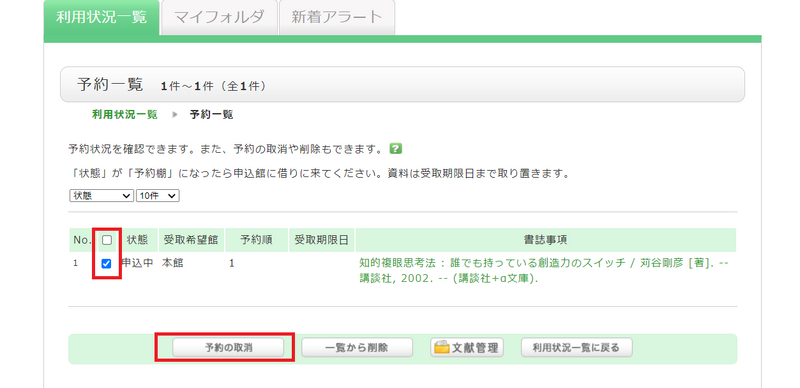Image resolution: width=800 pixels, height=388 pixels.
Task: Open the 状態 sort dropdown
Action: [x=101, y=196]
